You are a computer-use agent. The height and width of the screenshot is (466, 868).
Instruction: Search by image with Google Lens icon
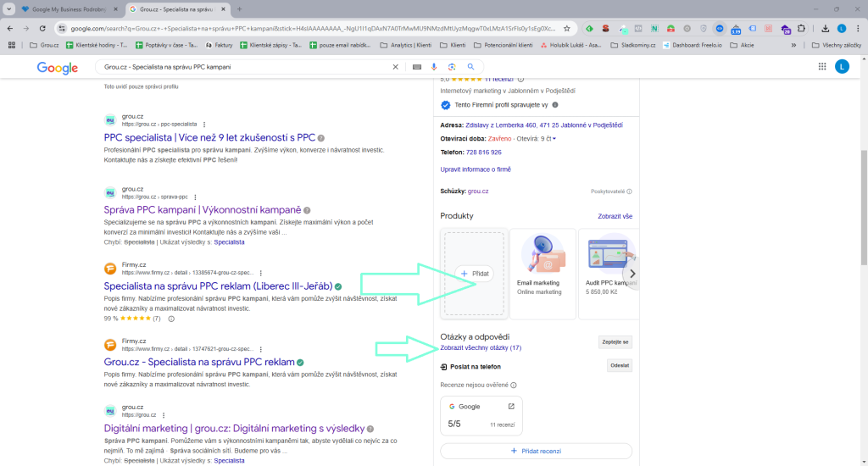click(452, 66)
